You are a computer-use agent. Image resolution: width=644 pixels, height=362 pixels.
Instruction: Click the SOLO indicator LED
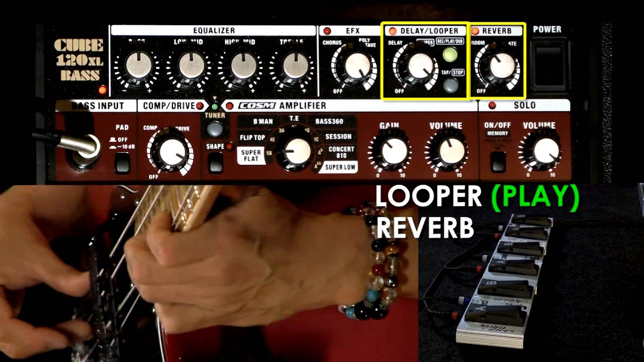click(x=492, y=105)
